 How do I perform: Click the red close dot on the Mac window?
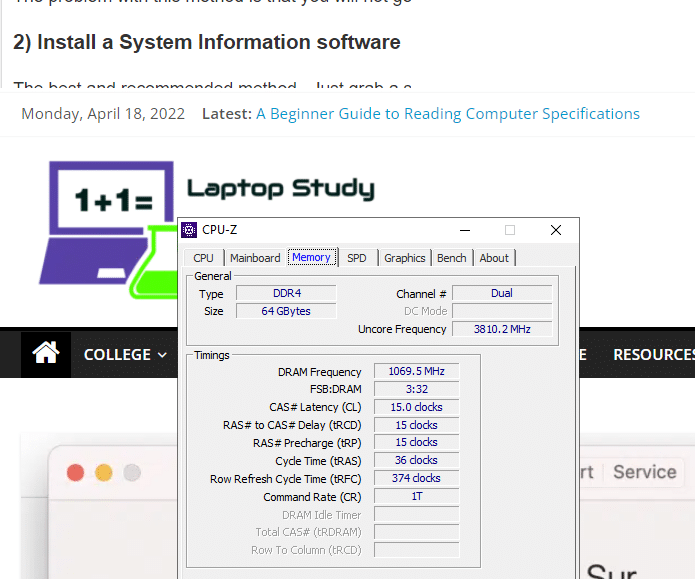75,473
